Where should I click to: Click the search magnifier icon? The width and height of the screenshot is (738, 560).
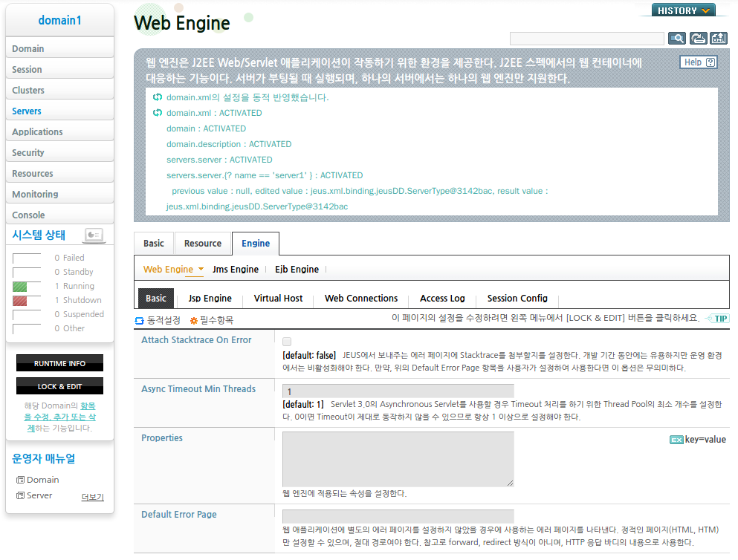point(677,38)
